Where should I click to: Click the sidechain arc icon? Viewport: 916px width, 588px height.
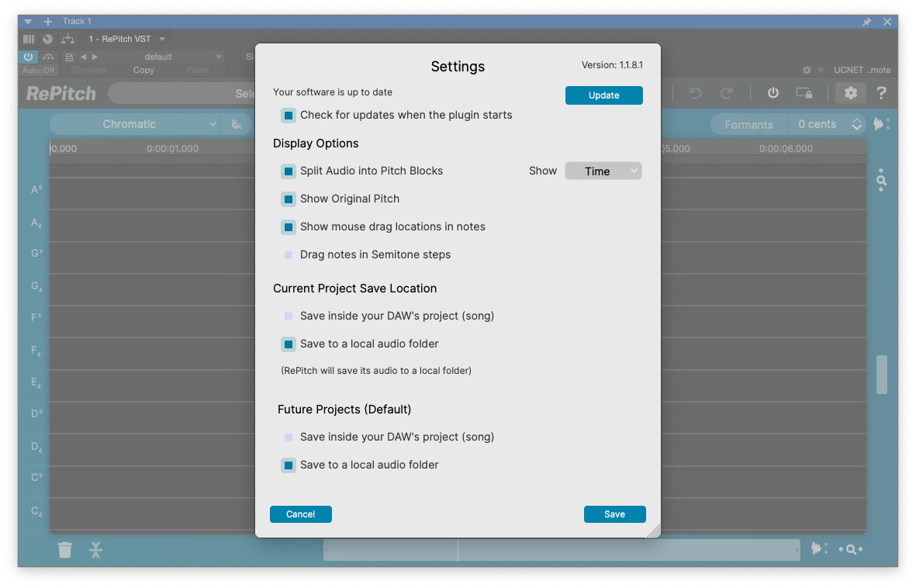coord(49,57)
